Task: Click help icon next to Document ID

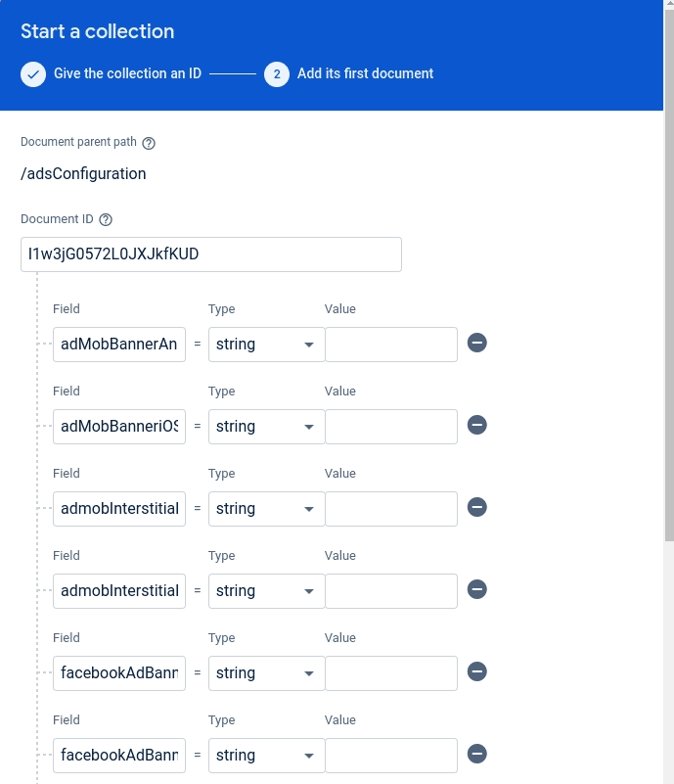Action: click(x=106, y=220)
